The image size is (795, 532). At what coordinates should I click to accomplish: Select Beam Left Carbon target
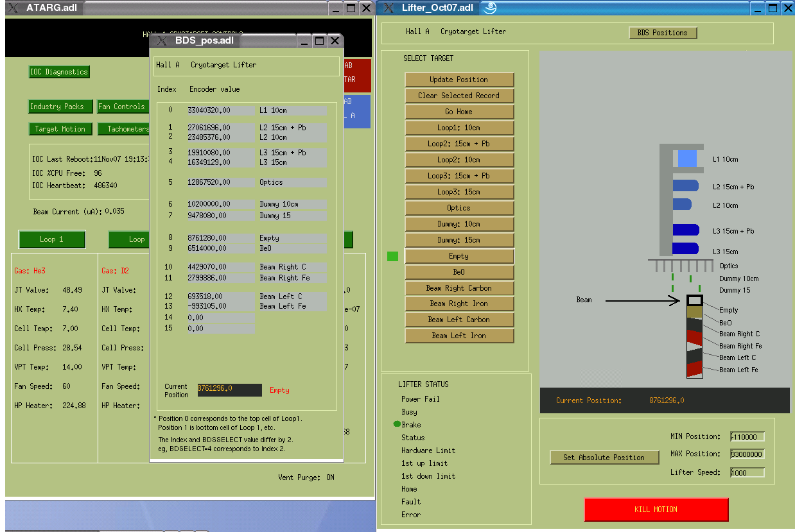459,320
